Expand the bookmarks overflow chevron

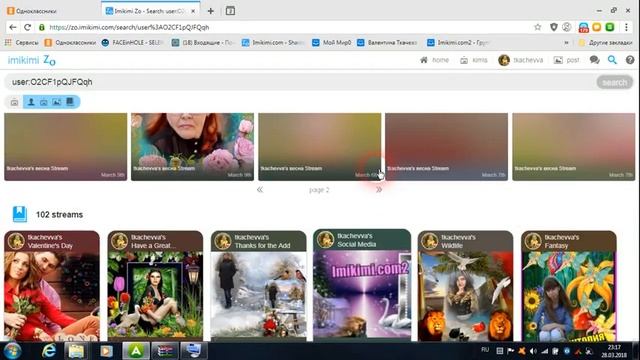click(x=566, y=42)
